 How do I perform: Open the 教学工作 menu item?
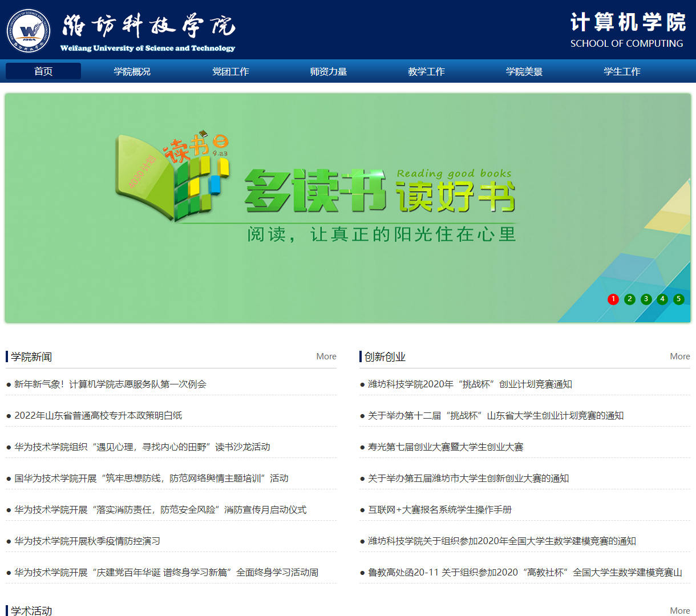click(x=426, y=71)
